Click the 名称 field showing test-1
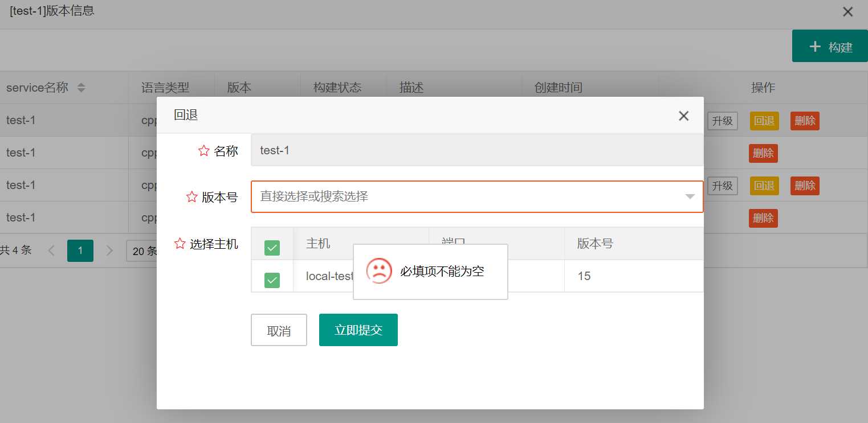The height and width of the screenshot is (423, 868). 477,150
